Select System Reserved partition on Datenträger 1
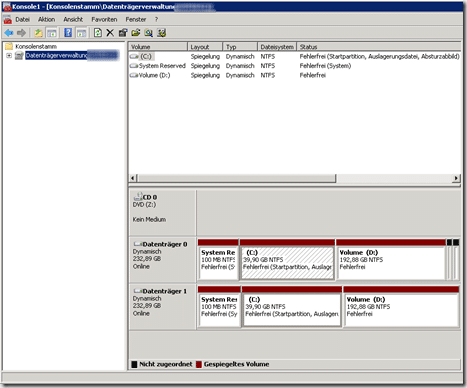Image resolution: width=467 pixels, height=388 pixels. click(219, 306)
